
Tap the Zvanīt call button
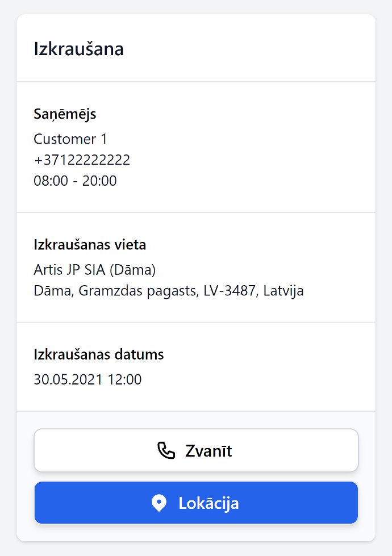click(196, 450)
